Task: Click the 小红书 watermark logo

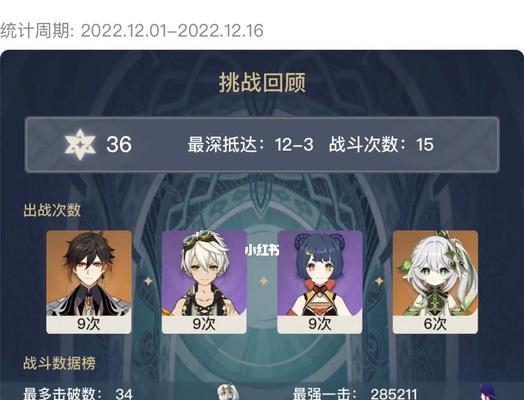Action: tap(262, 250)
